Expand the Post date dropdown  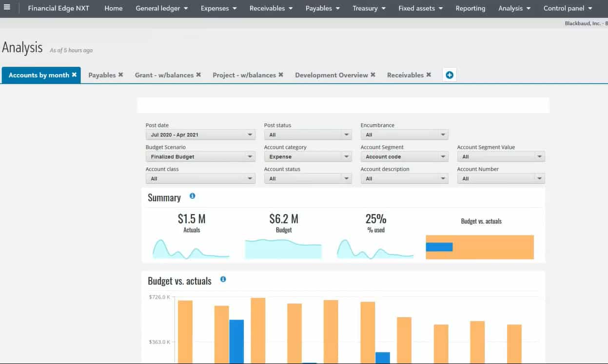(200, 135)
